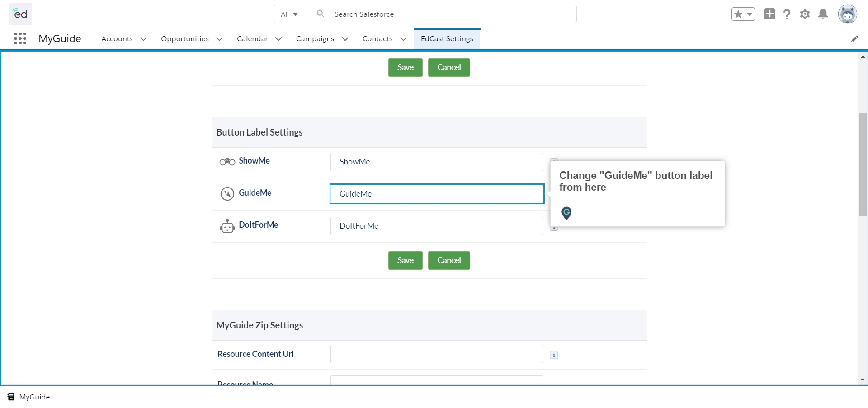Click the MyGuide app name text
868x408 pixels.
point(60,38)
